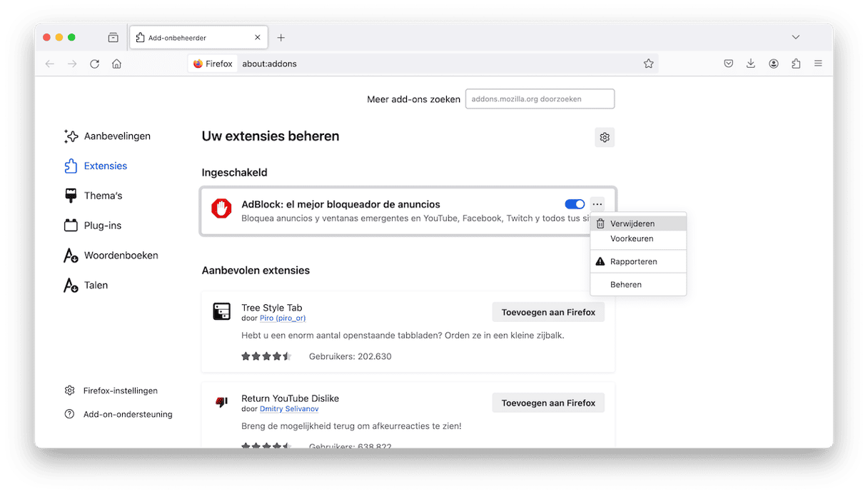Image resolution: width=868 pixels, height=494 pixels.
Task: Open a new tab
Action: [x=281, y=37]
